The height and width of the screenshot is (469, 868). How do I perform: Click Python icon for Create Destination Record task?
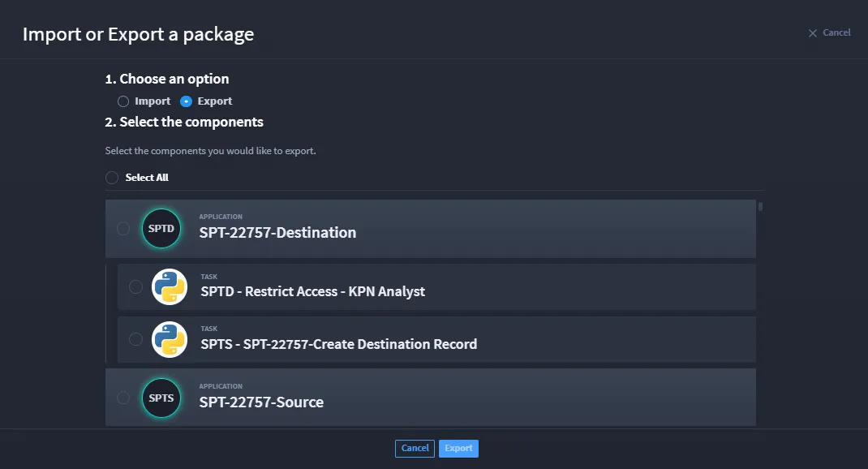coord(170,339)
